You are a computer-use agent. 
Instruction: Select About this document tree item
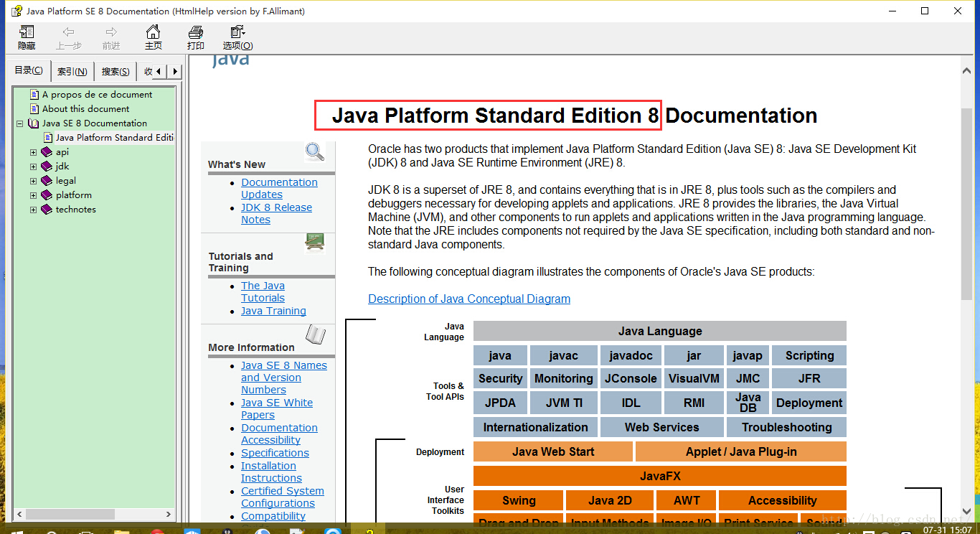85,109
